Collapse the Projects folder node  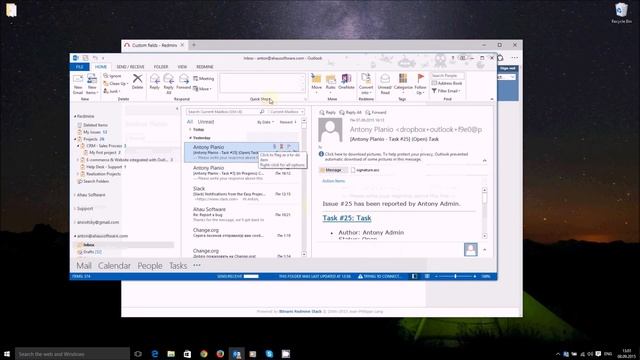(x=75, y=139)
